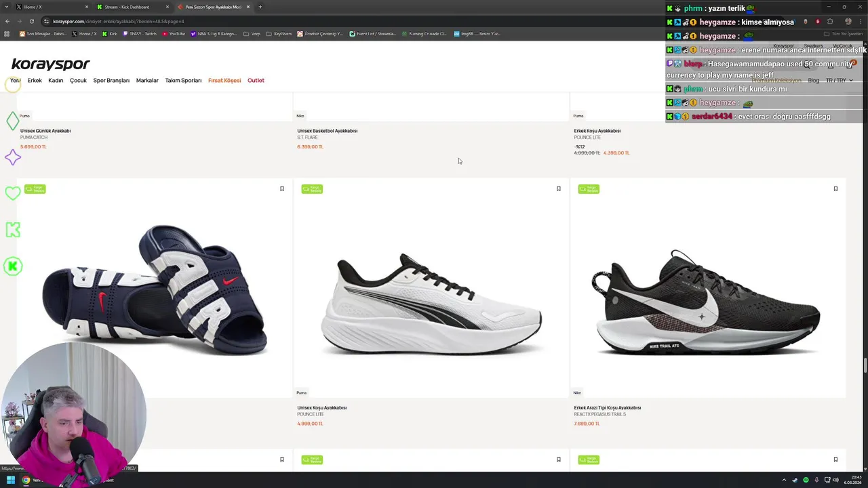Open the Kick bookmark
This screenshot has width=868, height=488.
click(110, 34)
